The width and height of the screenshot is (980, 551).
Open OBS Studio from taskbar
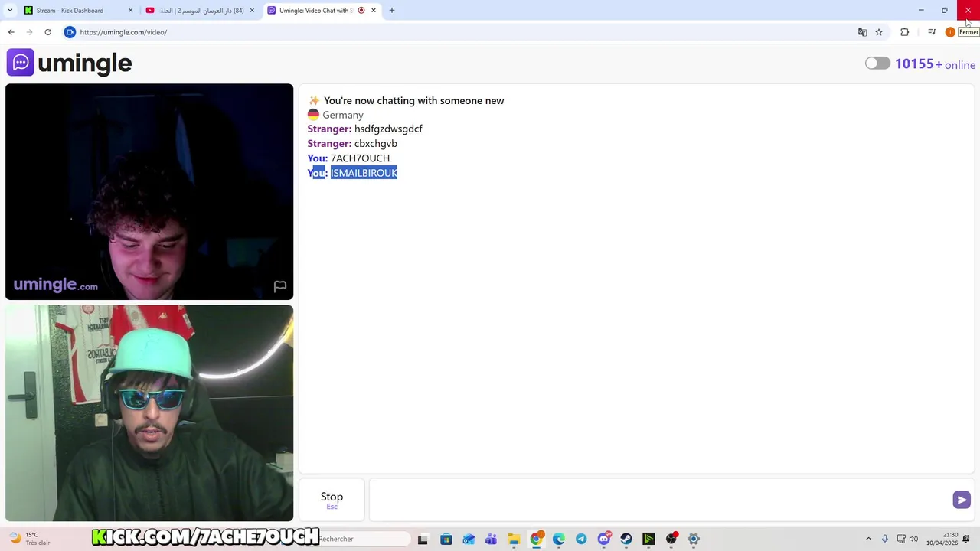[x=671, y=539]
